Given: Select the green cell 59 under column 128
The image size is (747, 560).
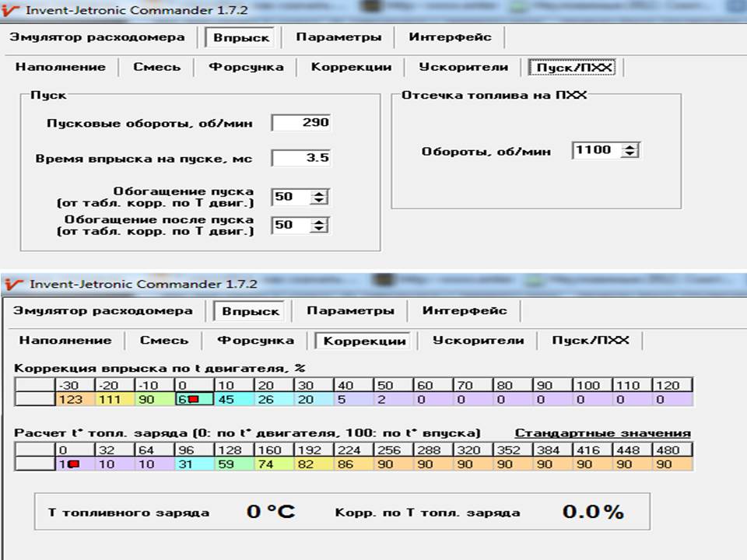Looking at the screenshot, I should [234, 464].
